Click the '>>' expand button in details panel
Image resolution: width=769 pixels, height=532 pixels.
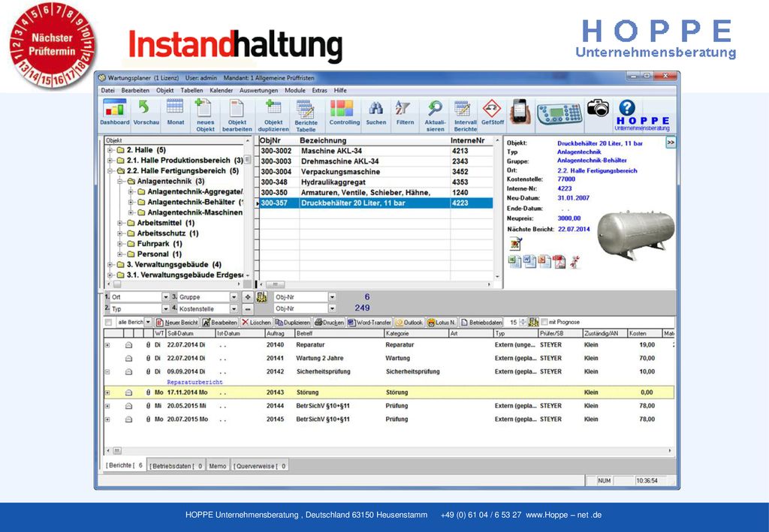(671, 142)
